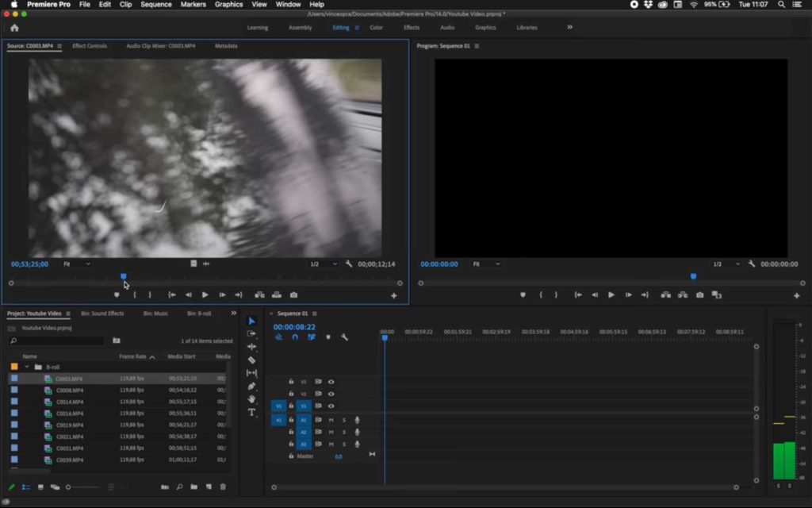
Task: Toggle lock on Master track
Action: pos(291,456)
